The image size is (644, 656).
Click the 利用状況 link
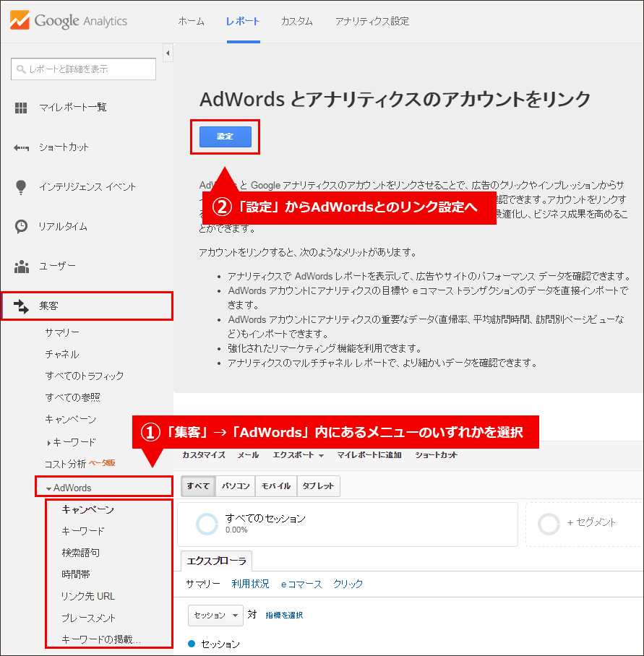250,584
